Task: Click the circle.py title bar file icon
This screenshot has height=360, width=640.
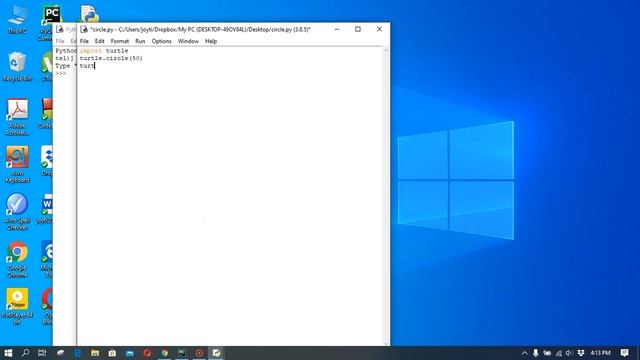Action: pos(84,29)
